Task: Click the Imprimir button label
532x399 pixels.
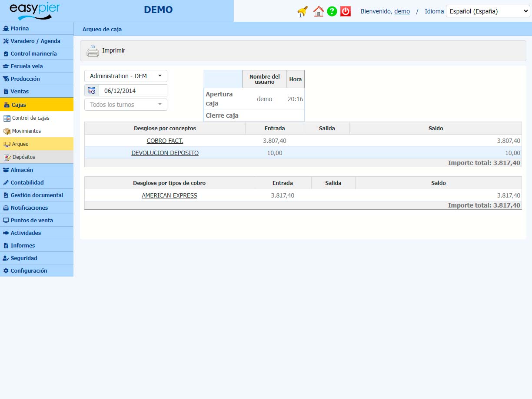Action: [x=113, y=51]
